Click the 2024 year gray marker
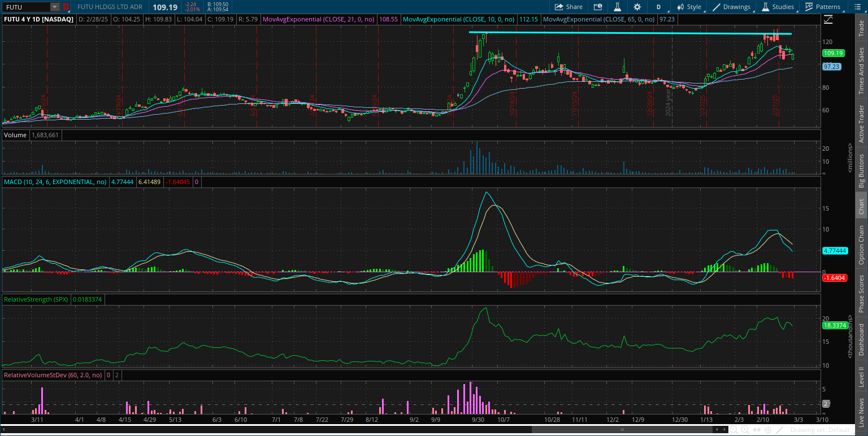This screenshot has width=868, height=436. tap(668, 102)
